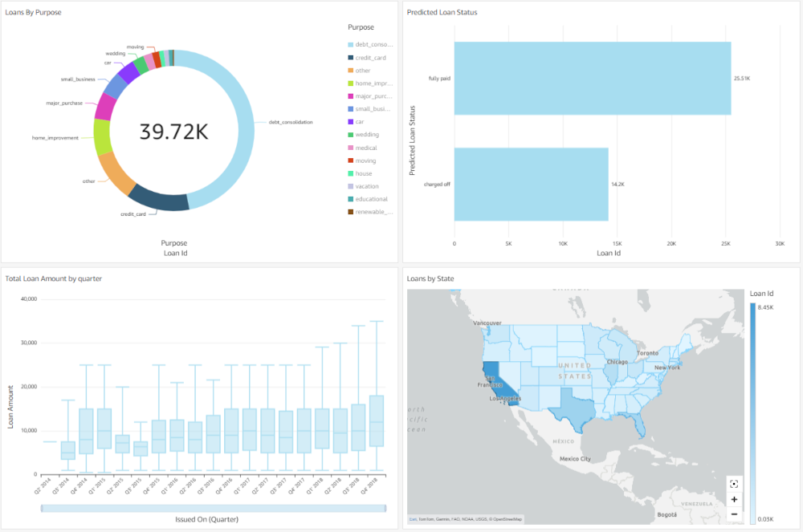Screen dimensions: 803x532
Task: Hide the moving series via its legend entry
Action: (x=368, y=160)
